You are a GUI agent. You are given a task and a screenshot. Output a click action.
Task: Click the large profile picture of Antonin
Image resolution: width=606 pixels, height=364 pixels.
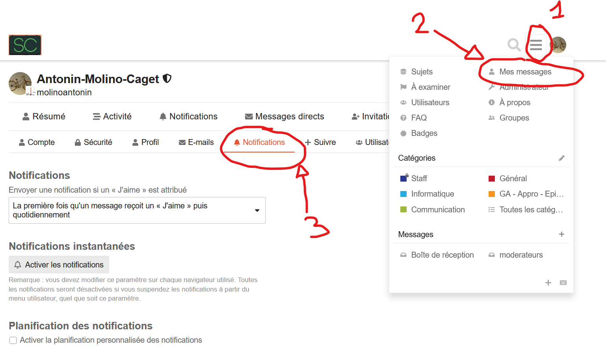coord(20,84)
